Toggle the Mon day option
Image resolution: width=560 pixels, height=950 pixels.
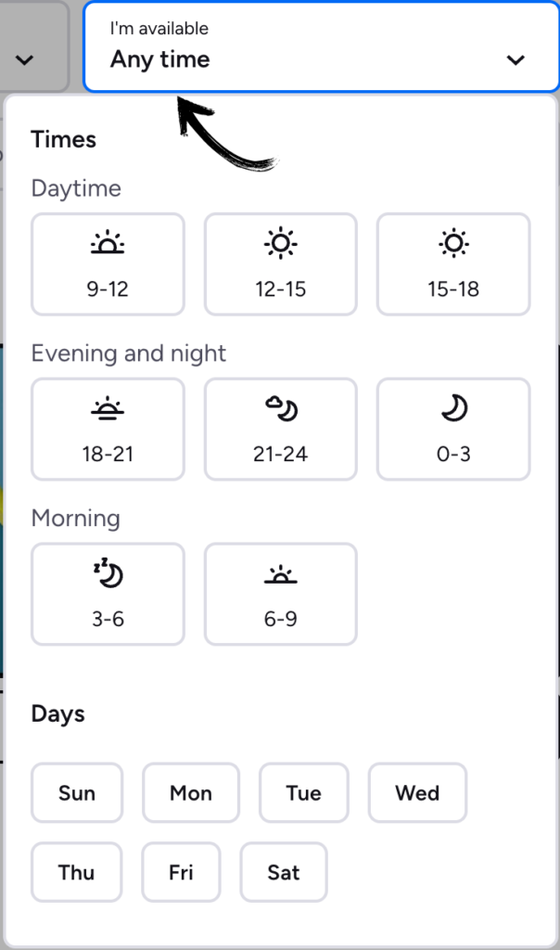click(x=191, y=793)
